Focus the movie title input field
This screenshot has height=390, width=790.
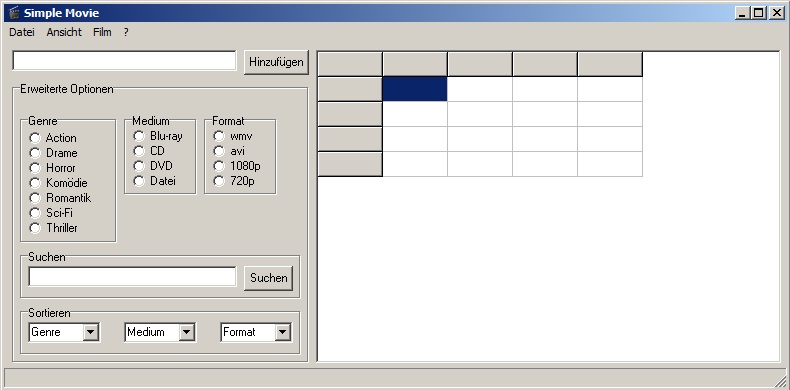[x=124, y=60]
